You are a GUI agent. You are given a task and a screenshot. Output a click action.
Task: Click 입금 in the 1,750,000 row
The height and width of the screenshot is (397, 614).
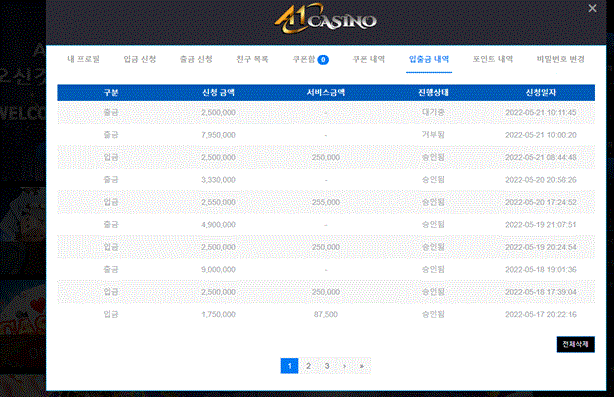[x=111, y=314]
